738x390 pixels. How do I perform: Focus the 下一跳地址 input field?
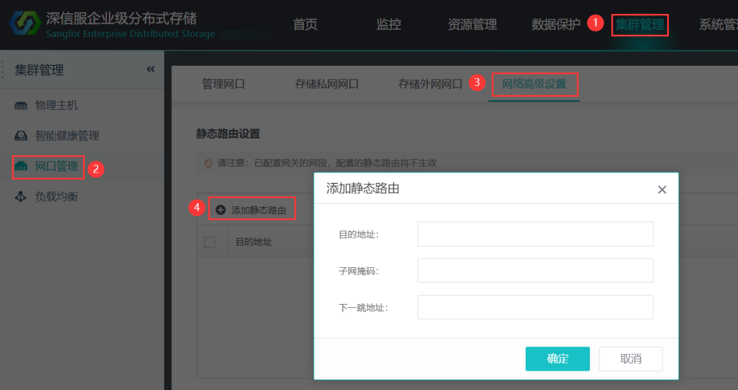point(535,307)
